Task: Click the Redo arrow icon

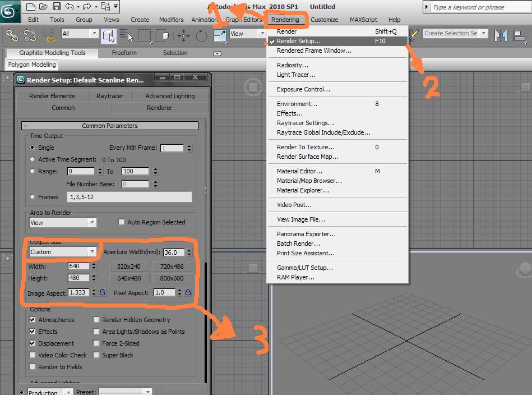Action: (x=87, y=6)
